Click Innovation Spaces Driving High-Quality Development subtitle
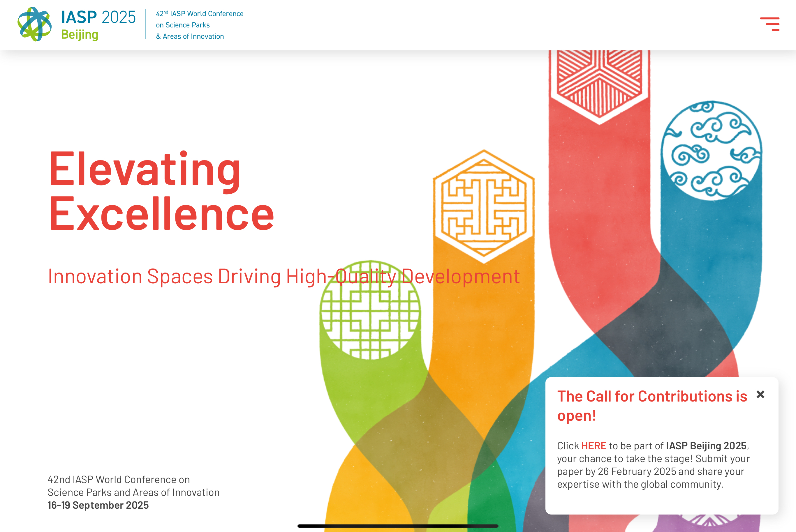The height and width of the screenshot is (532, 796). 283,276
